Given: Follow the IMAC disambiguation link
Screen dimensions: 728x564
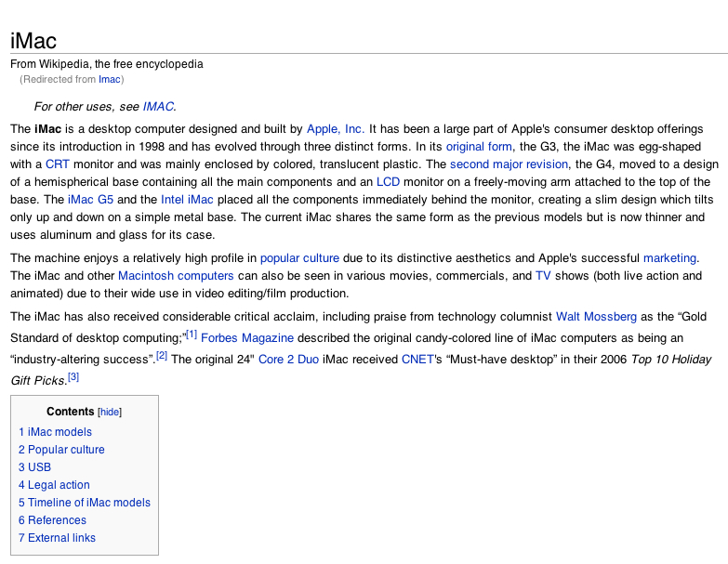Looking at the screenshot, I should click(x=158, y=107).
